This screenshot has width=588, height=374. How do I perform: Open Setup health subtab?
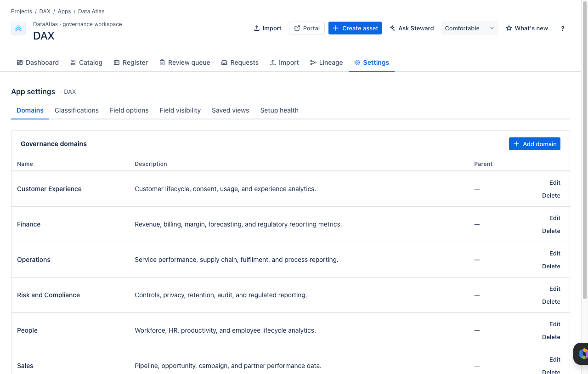coord(279,110)
